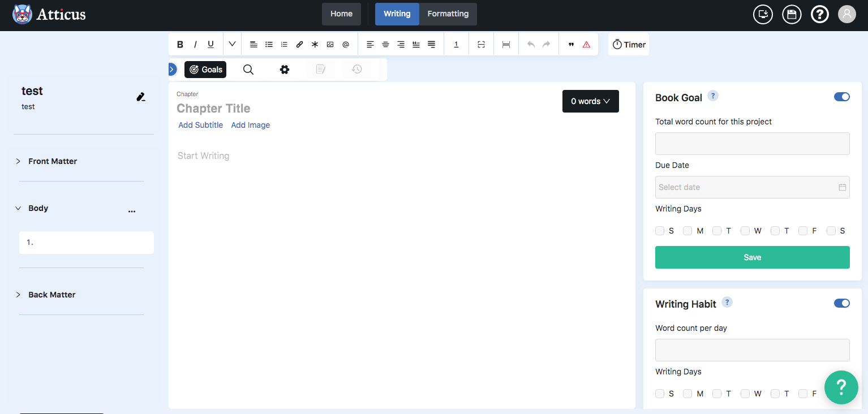This screenshot has width=868, height=414.
Task: Justify text alignment
Action: point(432,44)
